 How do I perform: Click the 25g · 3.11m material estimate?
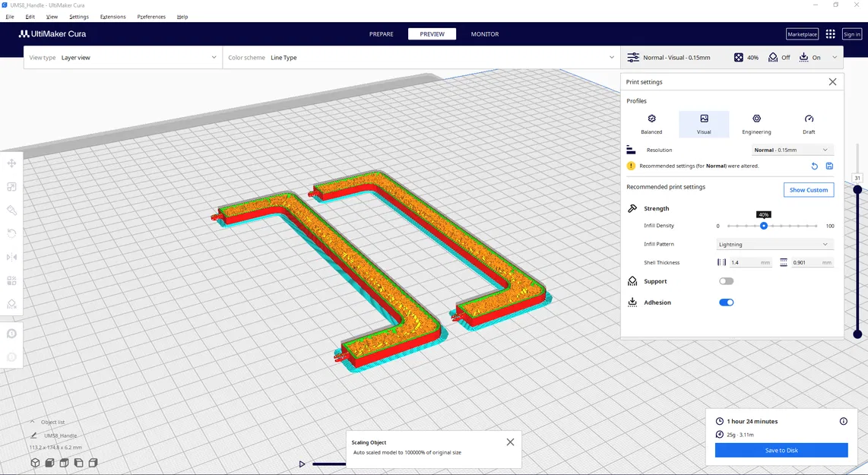click(x=740, y=435)
